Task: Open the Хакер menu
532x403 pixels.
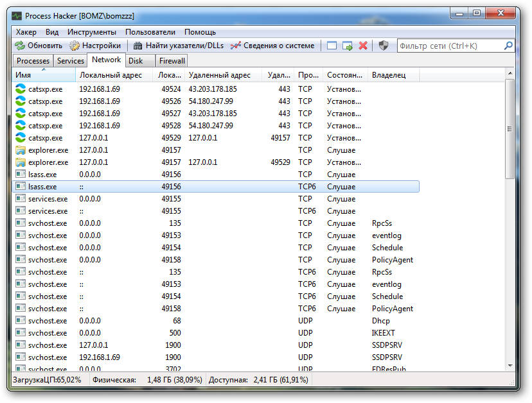Action: tap(26, 31)
